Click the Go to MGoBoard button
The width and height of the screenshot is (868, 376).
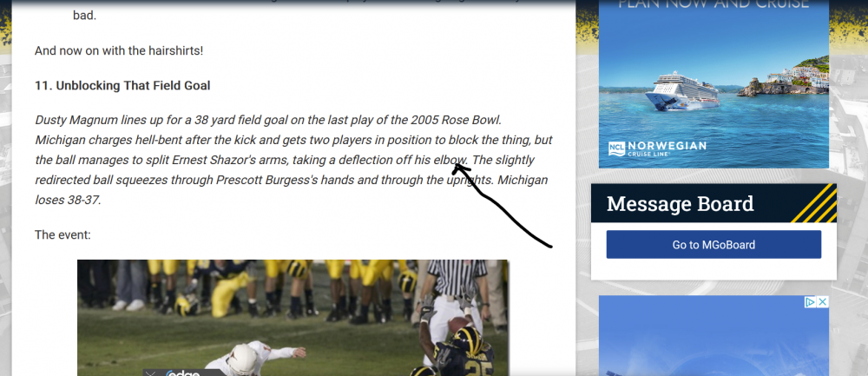(713, 244)
